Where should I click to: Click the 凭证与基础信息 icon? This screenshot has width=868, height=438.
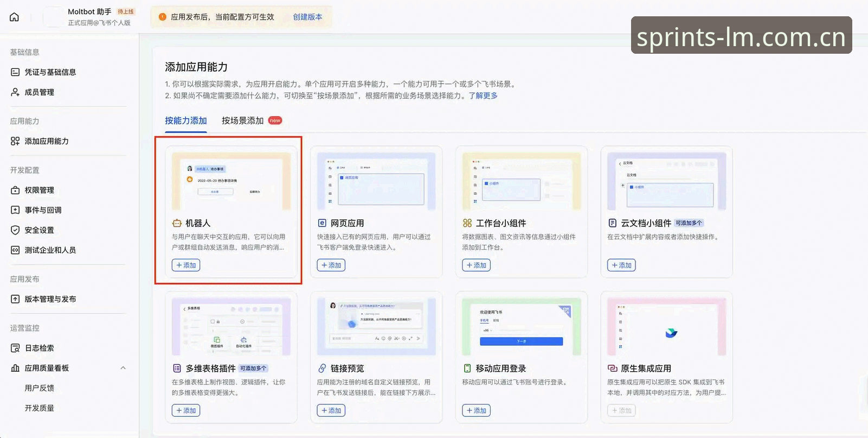(x=15, y=72)
